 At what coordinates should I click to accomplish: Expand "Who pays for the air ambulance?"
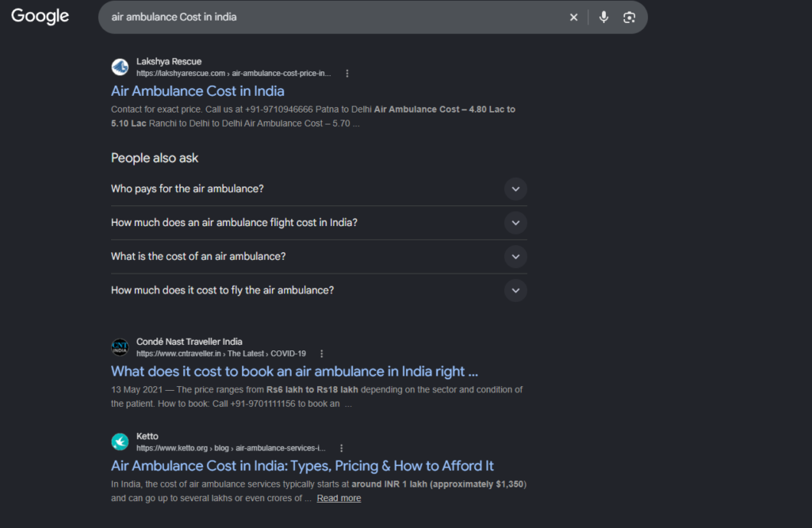(319, 189)
